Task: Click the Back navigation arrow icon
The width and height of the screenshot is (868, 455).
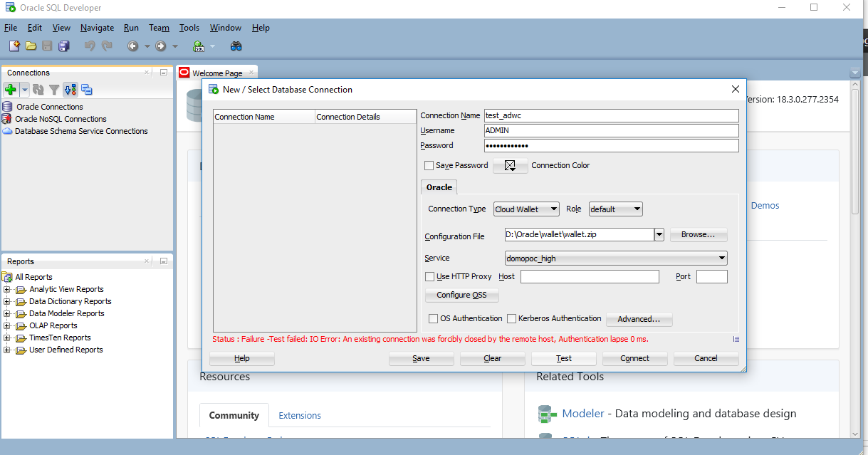Action: pyautogui.click(x=132, y=46)
